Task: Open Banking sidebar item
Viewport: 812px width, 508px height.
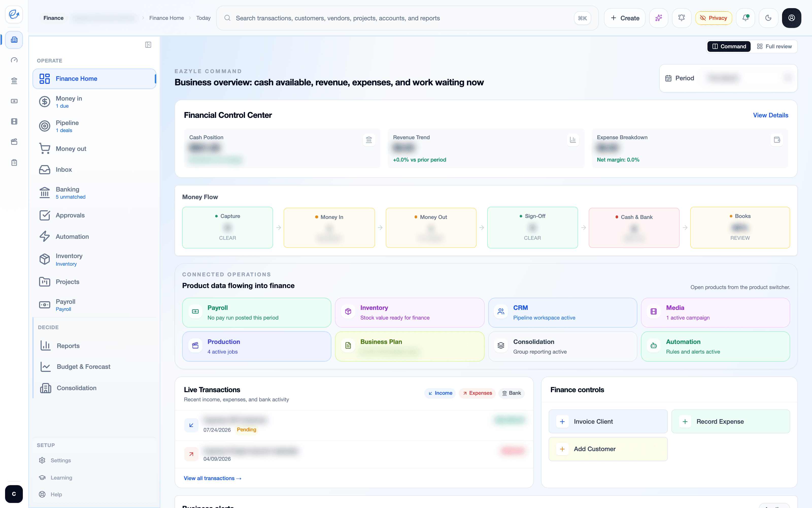Action: (94, 193)
